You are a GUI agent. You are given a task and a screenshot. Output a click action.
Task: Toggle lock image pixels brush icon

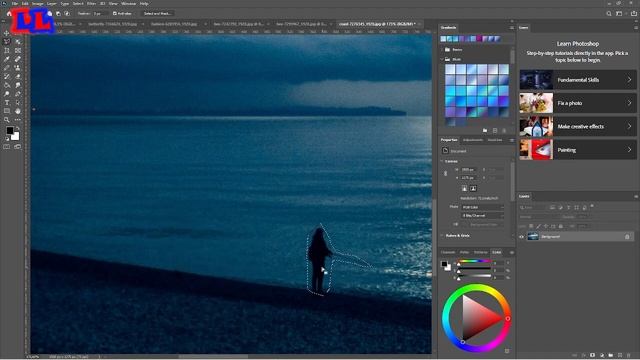click(x=538, y=226)
